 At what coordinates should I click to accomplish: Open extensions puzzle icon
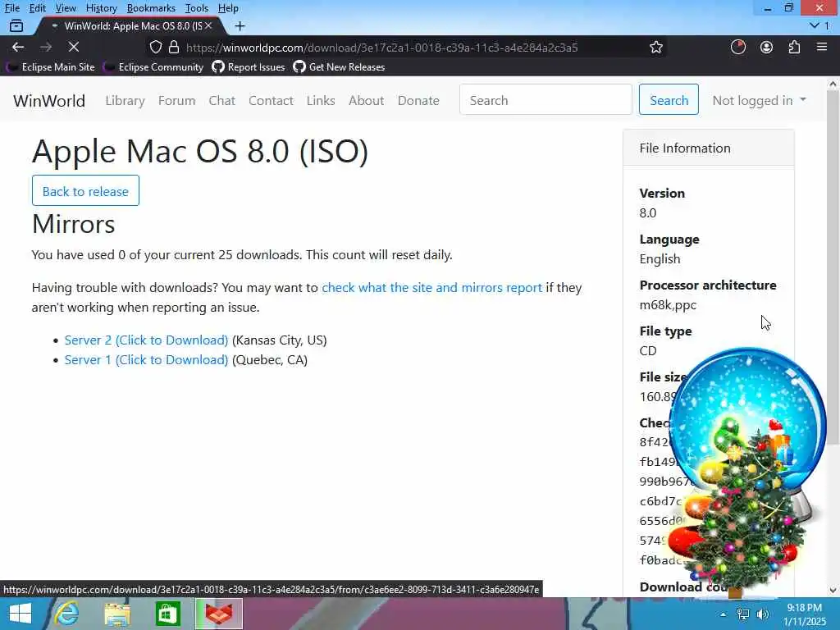(794, 47)
